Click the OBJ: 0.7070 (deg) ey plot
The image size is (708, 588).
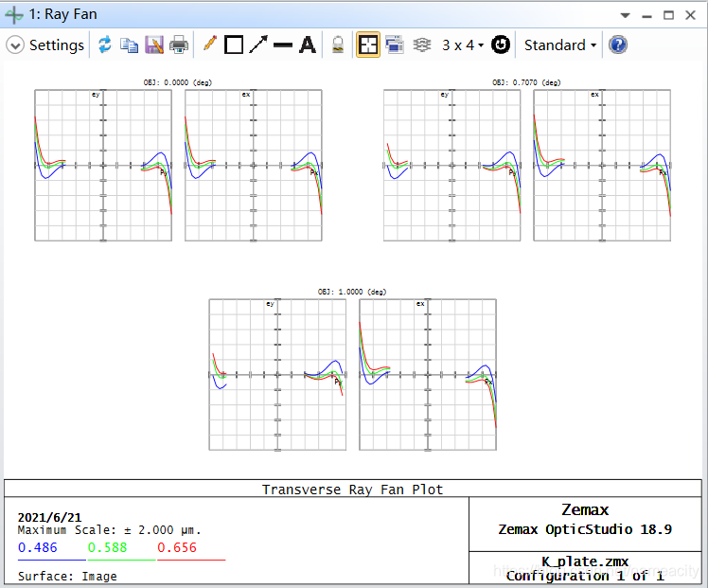[452, 166]
